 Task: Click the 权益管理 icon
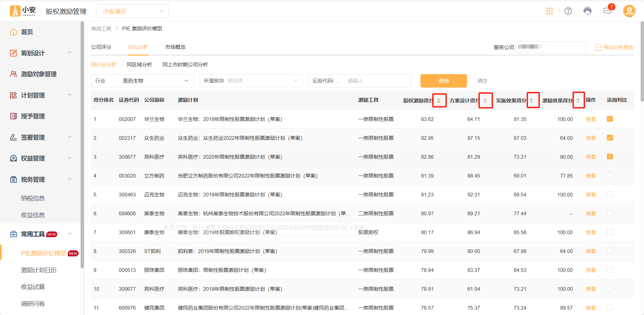13,158
